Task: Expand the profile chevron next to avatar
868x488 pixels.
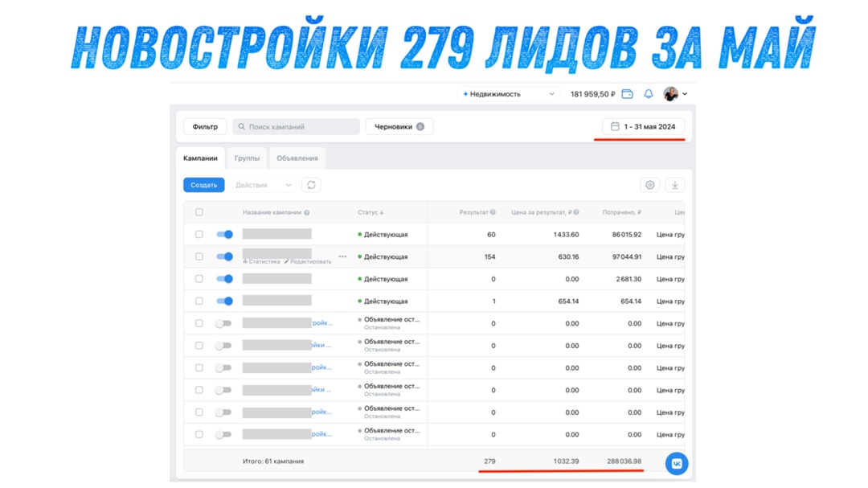Action: pos(685,94)
